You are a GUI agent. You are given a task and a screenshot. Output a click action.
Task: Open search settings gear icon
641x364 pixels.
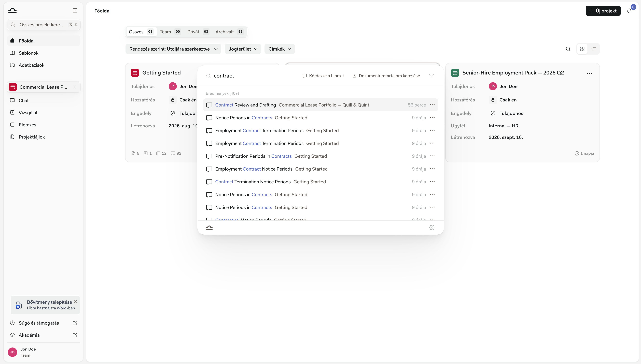pyautogui.click(x=432, y=227)
